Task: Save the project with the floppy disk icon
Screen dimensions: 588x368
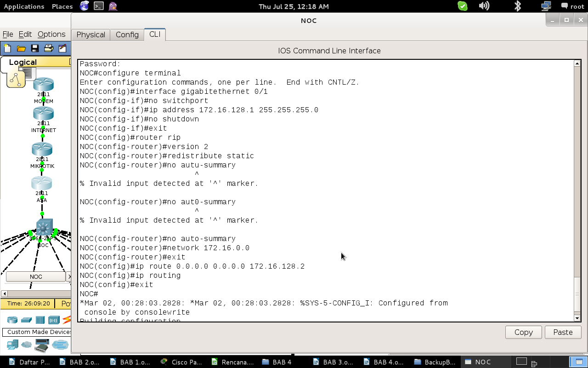Action: (x=35, y=48)
